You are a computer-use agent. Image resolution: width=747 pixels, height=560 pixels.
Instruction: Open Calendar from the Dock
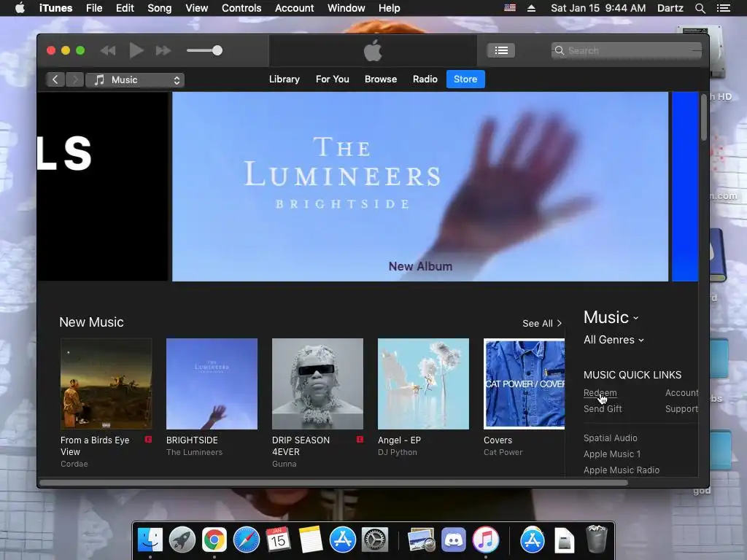(x=278, y=540)
